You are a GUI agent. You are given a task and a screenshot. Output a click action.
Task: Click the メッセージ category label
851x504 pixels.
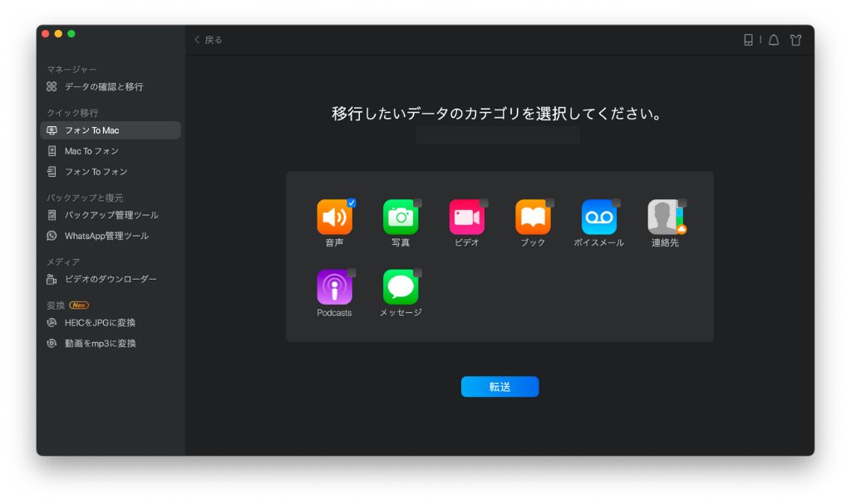(401, 312)
